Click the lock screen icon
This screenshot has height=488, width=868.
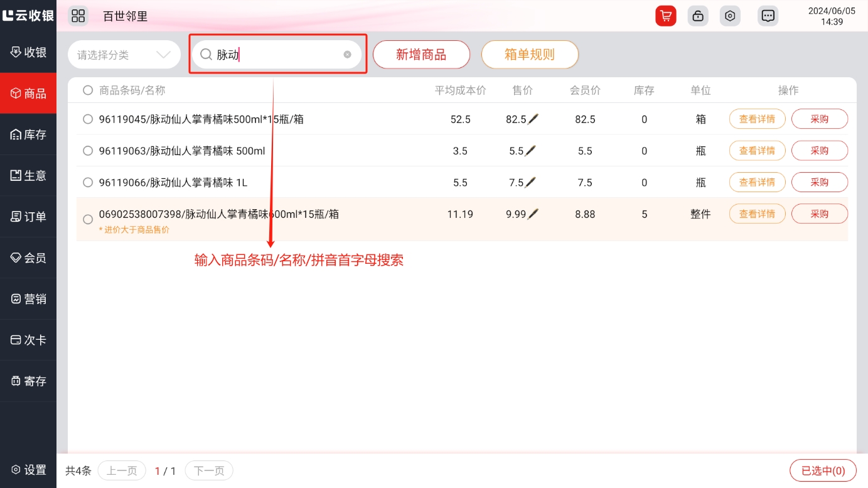pyautogui.click(x=697, y=16)
